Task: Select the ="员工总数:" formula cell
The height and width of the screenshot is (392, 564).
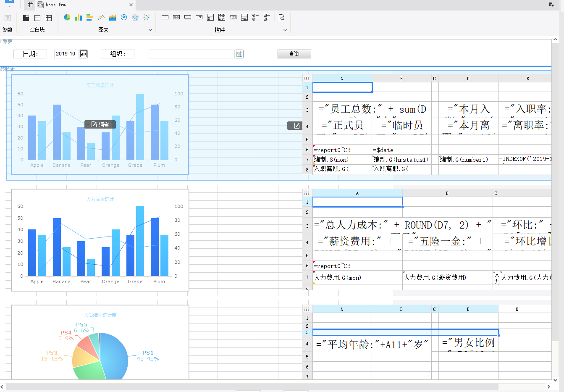Action: pyautogui.click(x=372, y=109)
